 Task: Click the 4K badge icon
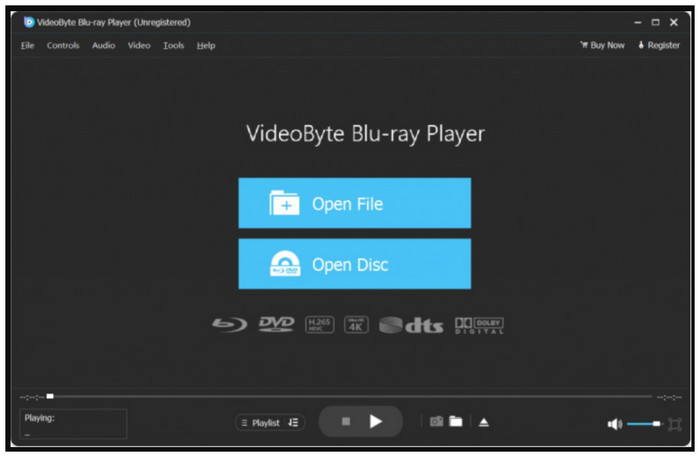click(x=356, y=324)
